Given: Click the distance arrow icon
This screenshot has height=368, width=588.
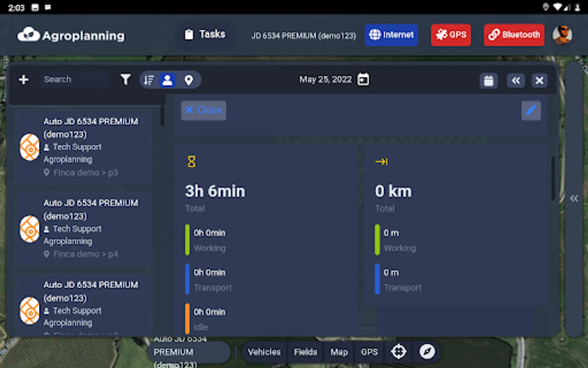Looking at the screenshot, I should click(x=381, y=162).
